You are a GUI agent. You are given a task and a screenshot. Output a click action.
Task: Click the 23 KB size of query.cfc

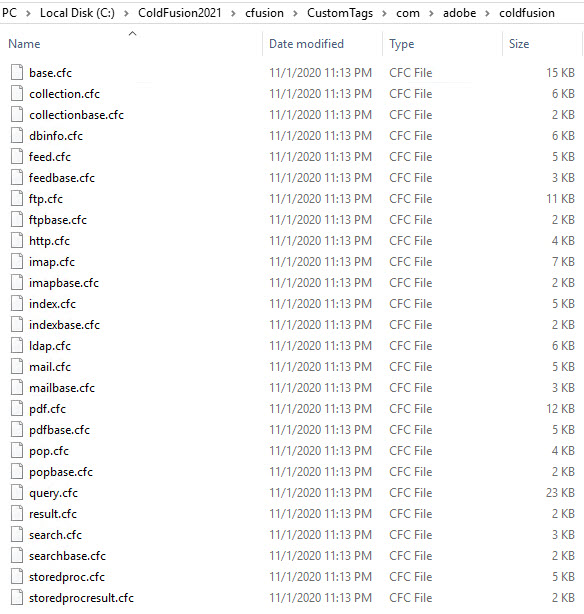coord(560,493)
